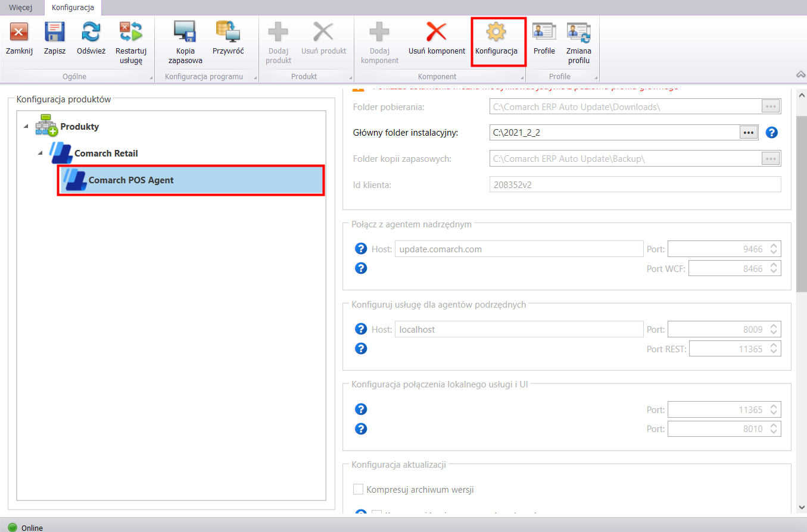Click help icon on Port WCF row
This screenshot has width=807, height=532.
360,268
